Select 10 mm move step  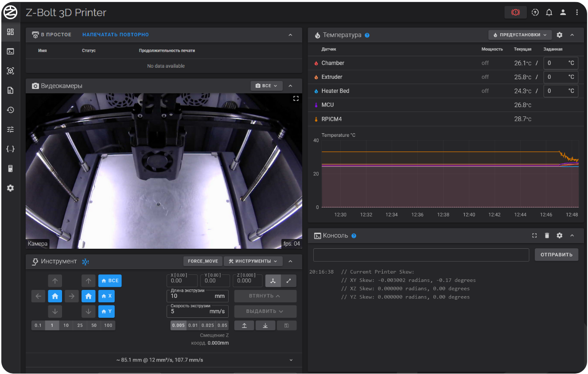click(x=66, y=325)
